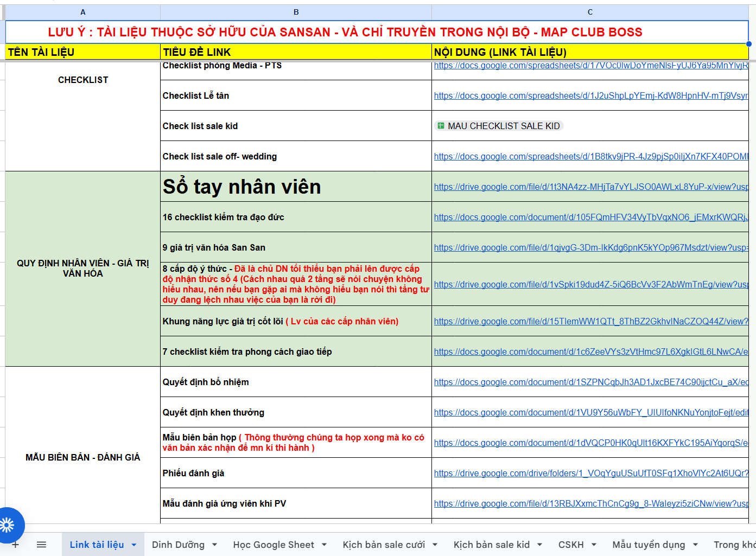Switch to the Học Google Sheet tab

[274, 545]
